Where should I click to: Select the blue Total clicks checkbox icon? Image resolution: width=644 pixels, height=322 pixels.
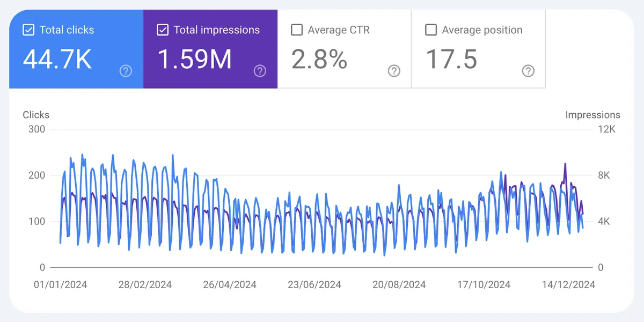click(x=28, y=30)
